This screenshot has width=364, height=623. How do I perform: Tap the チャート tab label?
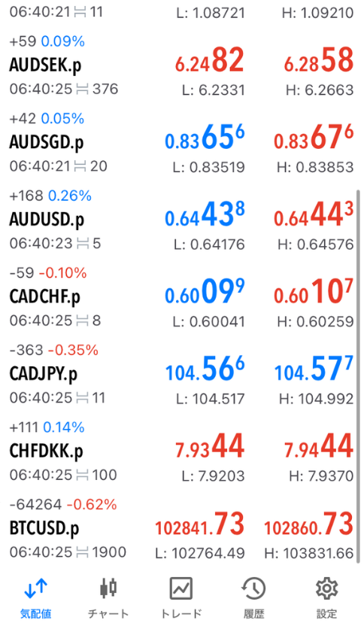tap(108, 614)
